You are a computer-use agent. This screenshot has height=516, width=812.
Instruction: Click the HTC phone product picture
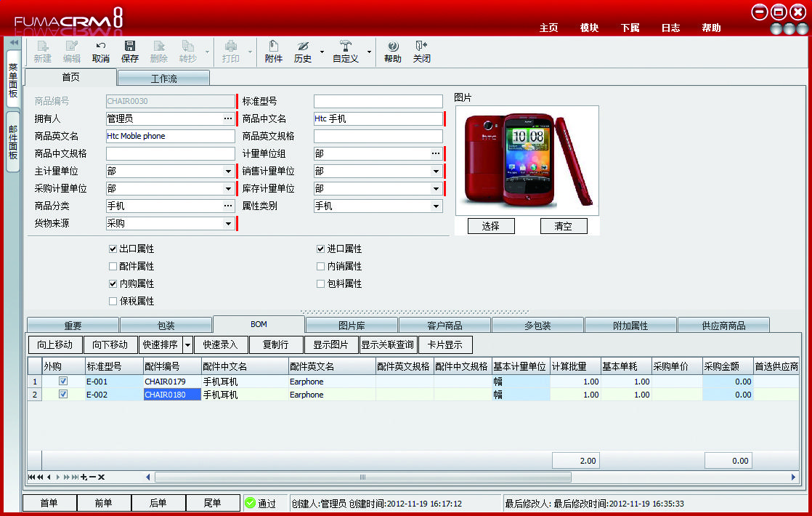(x=527, y=160)
